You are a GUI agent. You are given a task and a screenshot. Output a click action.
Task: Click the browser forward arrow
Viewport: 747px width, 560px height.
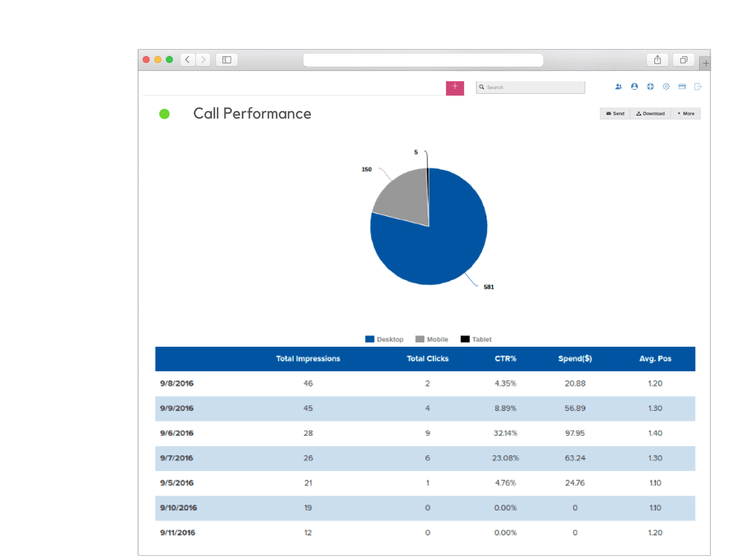pos(203,59)
